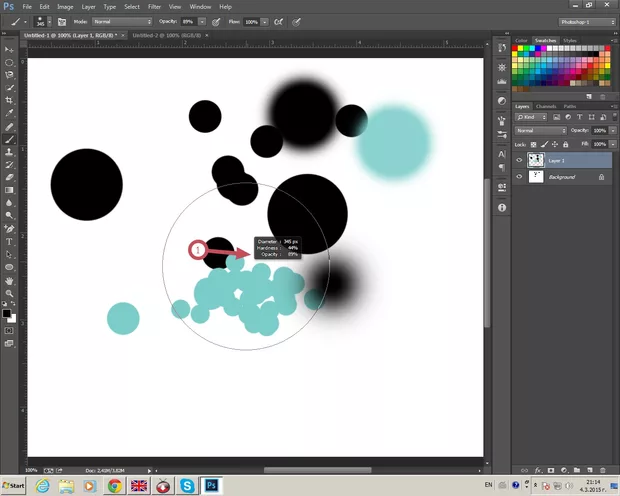Viewport: 620px width, 496px height.
Task: Select the Layer 1 thumbnail
Action: [536, 160]
